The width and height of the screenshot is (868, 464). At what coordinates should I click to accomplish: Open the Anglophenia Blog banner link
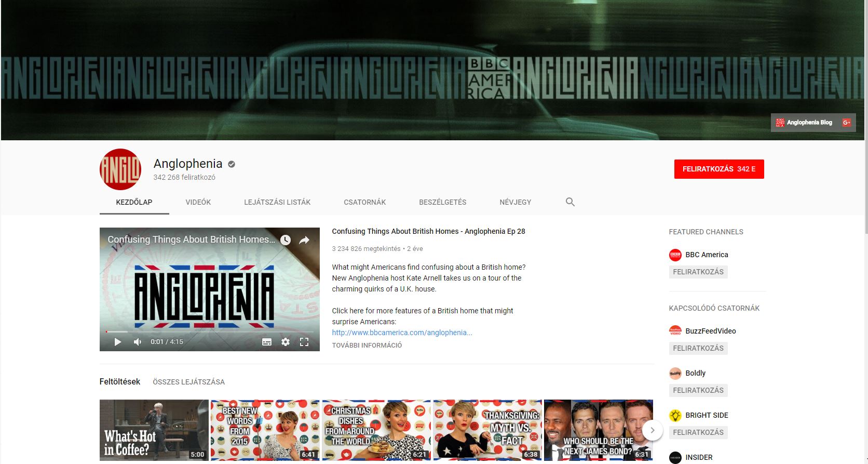coord(804,123)
